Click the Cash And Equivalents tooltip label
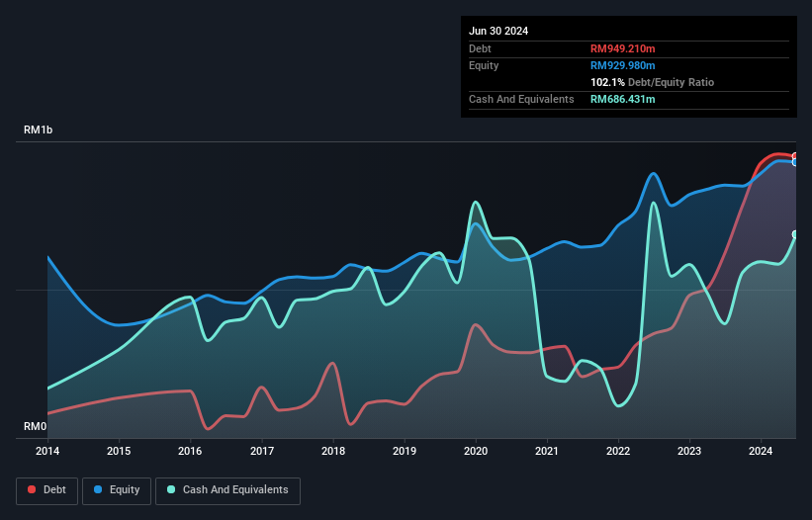Viewport: 812px width, 520px height. click(x=521, y=99)
